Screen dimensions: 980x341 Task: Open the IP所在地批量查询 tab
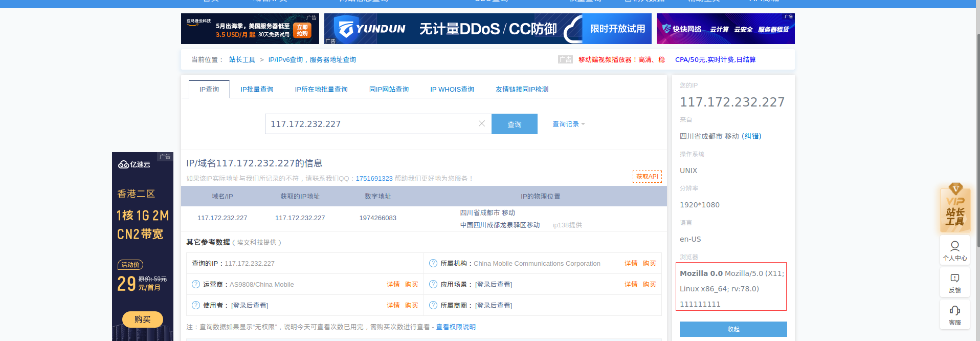pos(321,89)
